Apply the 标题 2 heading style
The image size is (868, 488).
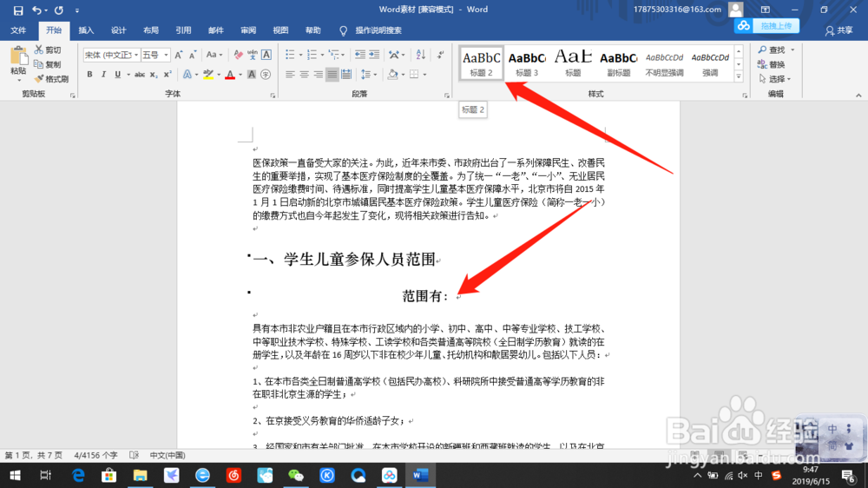481,63
